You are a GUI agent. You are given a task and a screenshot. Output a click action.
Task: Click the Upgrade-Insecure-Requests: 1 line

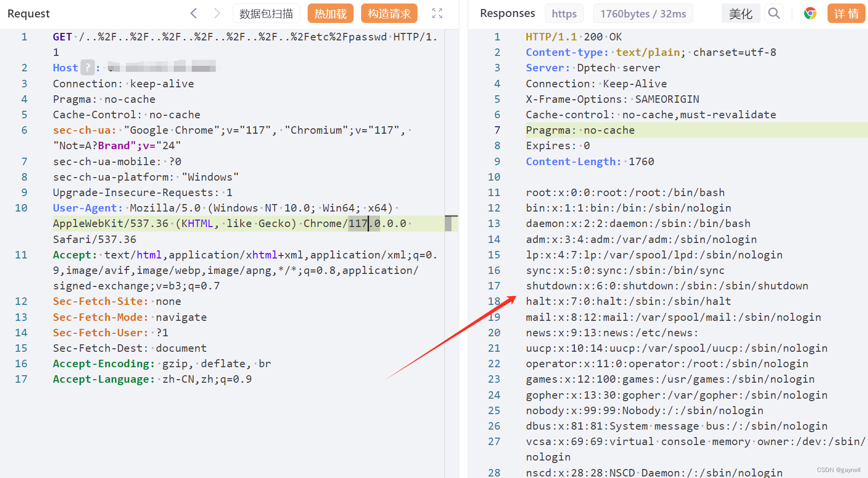tap(142, 192)
